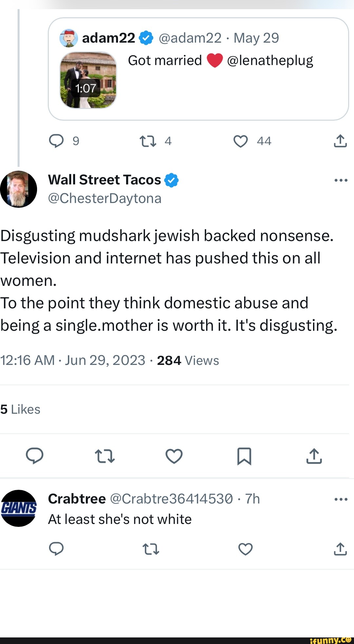The height and width of the screenshot is (644, 354).
Task: Share the post with 44 likes
Action: tap(340, 141)
